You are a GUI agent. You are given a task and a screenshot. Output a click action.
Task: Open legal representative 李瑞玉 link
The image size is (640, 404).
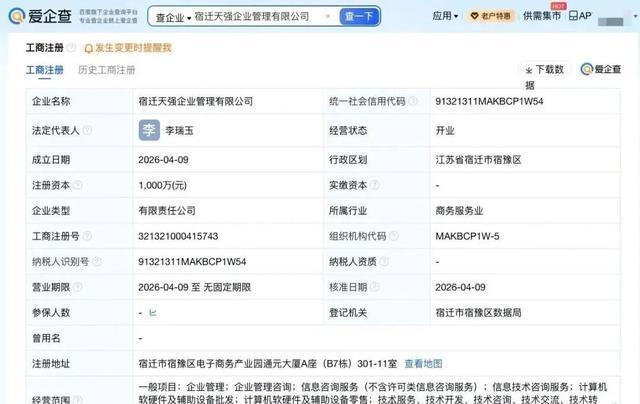179,131
